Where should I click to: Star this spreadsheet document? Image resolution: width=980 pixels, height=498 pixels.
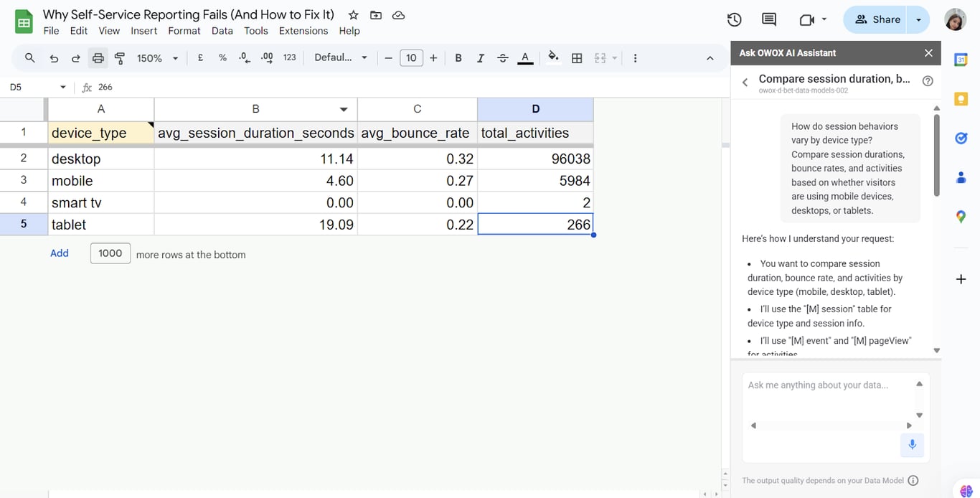click(x=353, y=14)
